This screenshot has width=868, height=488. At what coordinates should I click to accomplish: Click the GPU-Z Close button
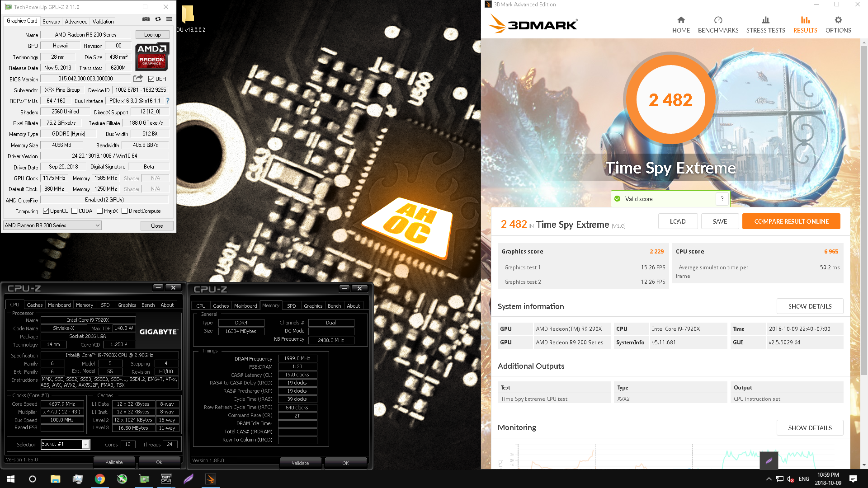157,225
